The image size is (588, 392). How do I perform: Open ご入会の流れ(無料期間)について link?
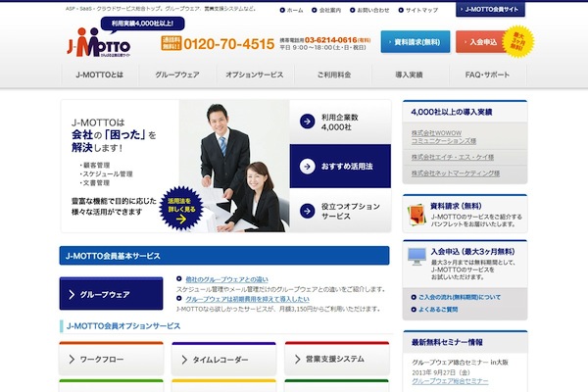pos(460,297)
